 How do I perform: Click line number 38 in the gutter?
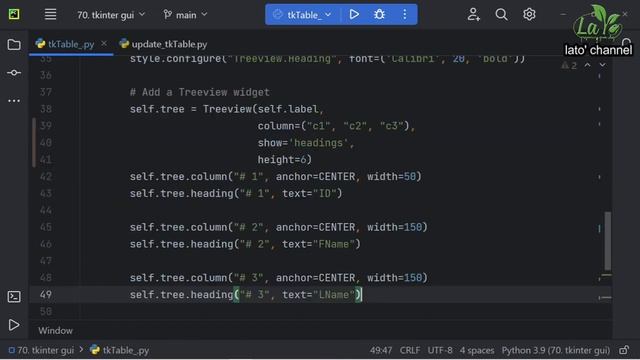click(x=46, y=109)
